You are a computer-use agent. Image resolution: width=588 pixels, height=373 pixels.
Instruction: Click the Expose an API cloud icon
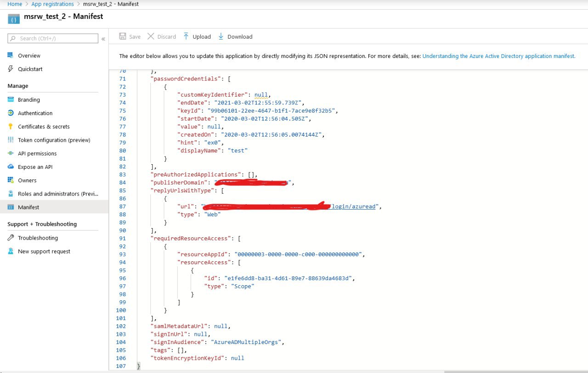(10, 166)
